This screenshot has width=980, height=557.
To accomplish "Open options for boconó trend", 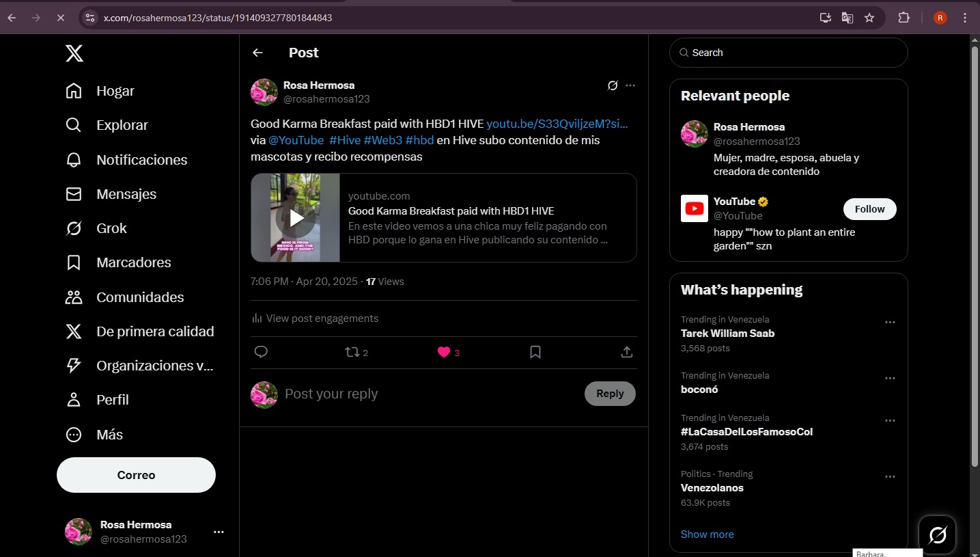I will click(x=890, y=379).
